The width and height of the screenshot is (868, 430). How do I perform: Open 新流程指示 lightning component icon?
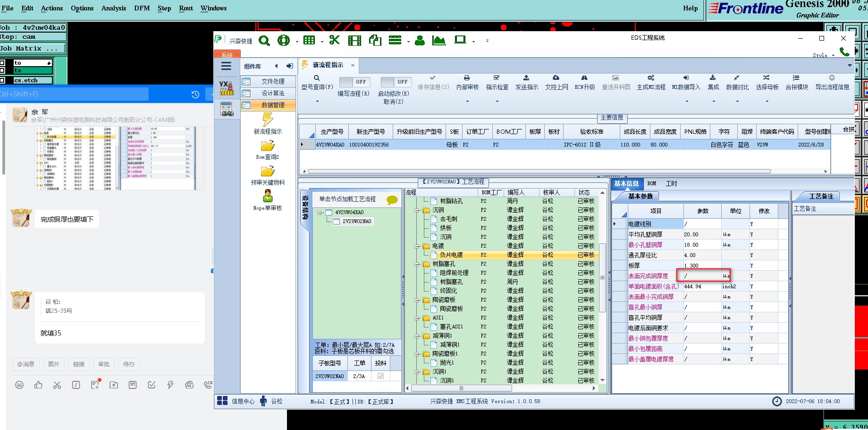(x=268, y=120)
